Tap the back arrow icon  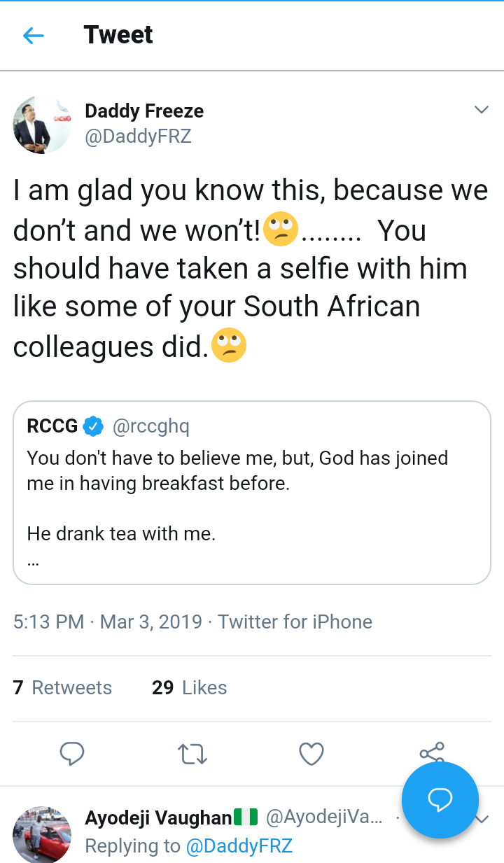coord(34,36)
